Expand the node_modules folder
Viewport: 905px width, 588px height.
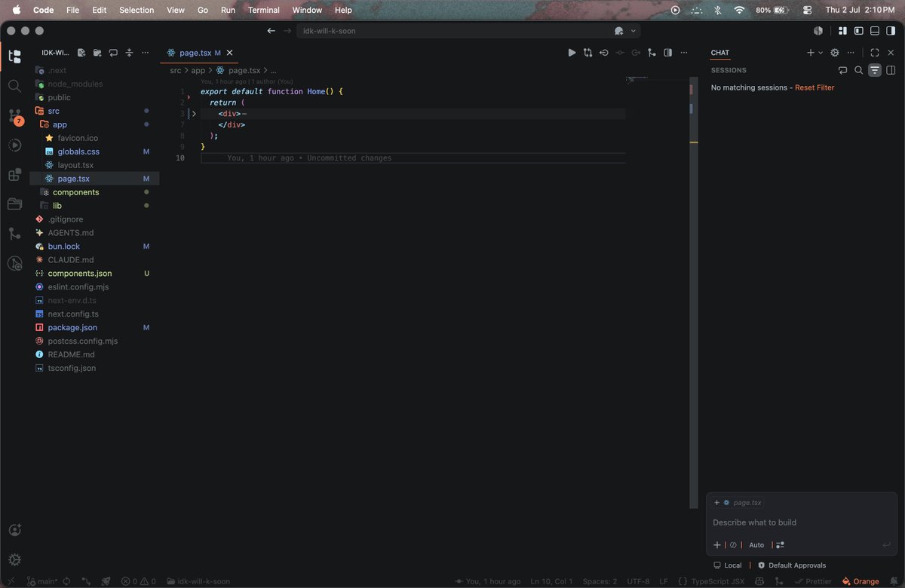click(x=75, y=84)
